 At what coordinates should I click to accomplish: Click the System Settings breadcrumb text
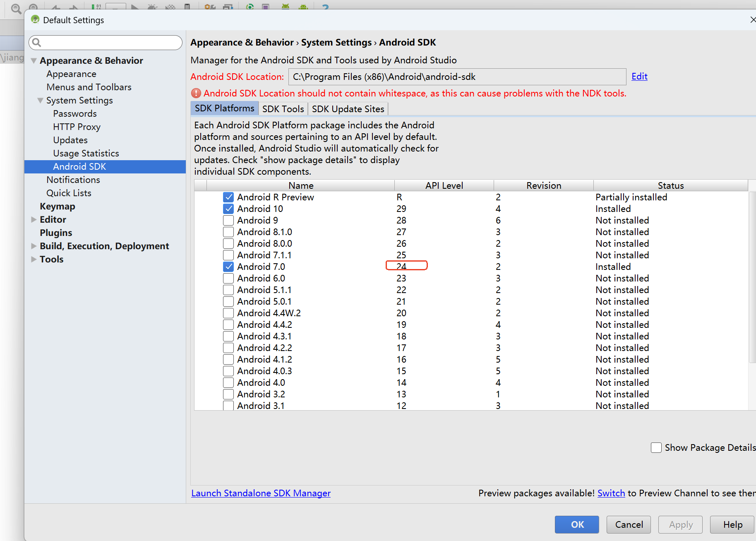[336, 43]
